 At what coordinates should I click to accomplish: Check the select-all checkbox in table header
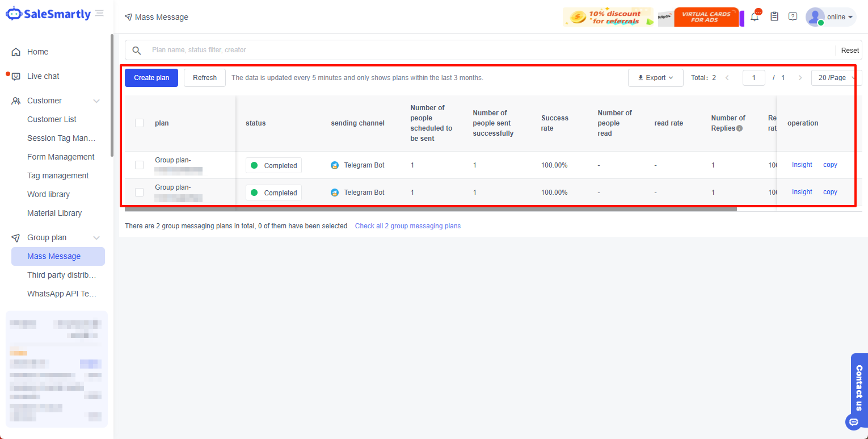coord(139,123)
